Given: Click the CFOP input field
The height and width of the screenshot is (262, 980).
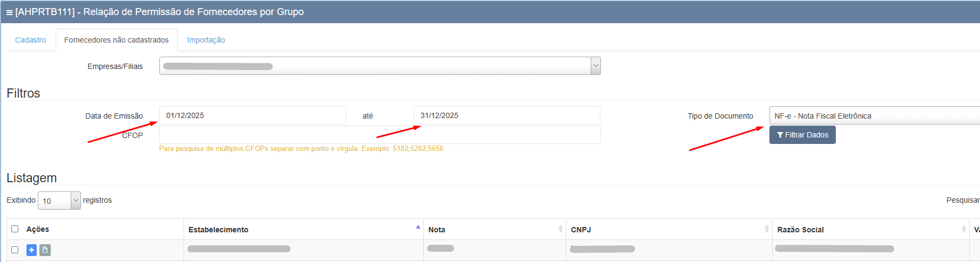Looking at the screenshot, I should [380, 135].
